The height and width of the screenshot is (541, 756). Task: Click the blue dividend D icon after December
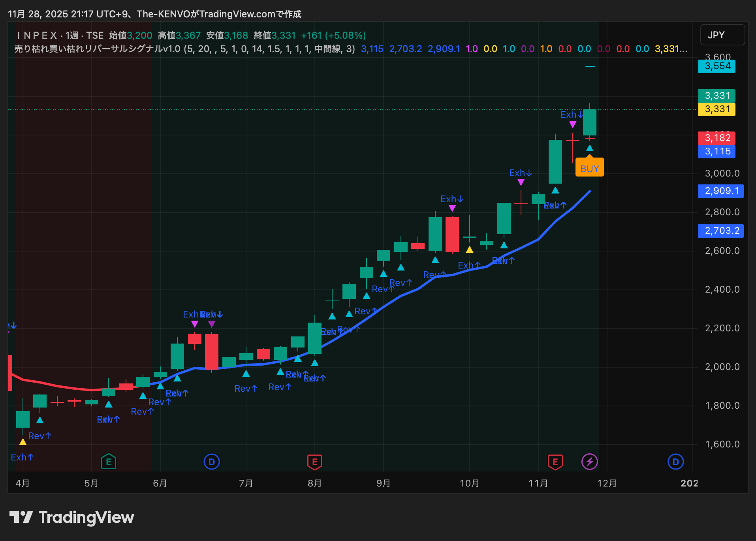(675, 461)
